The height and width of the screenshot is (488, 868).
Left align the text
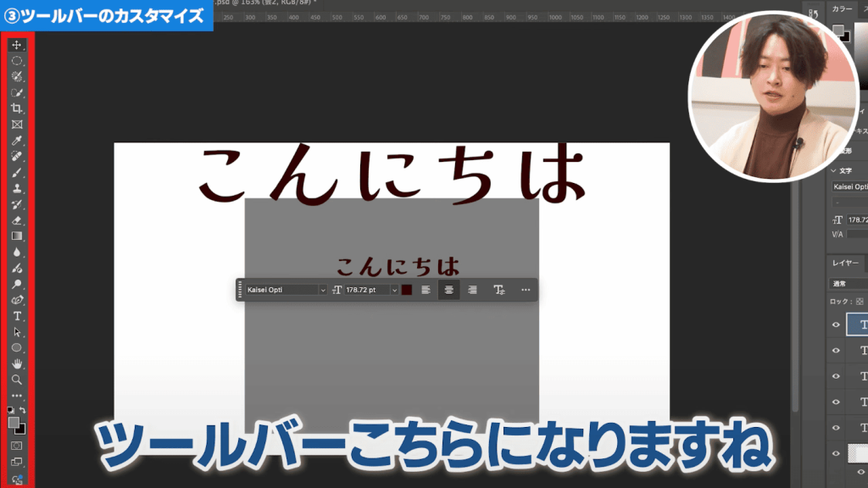(x=426, y=290)
